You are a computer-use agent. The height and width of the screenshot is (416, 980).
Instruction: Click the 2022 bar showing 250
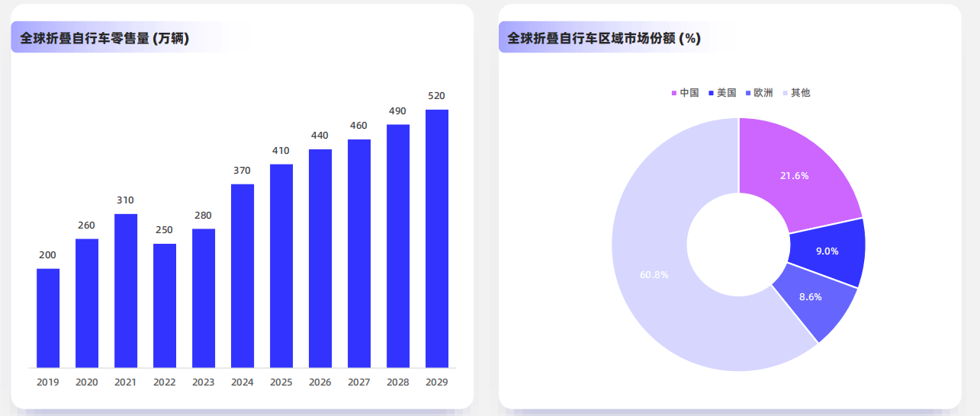165,306
